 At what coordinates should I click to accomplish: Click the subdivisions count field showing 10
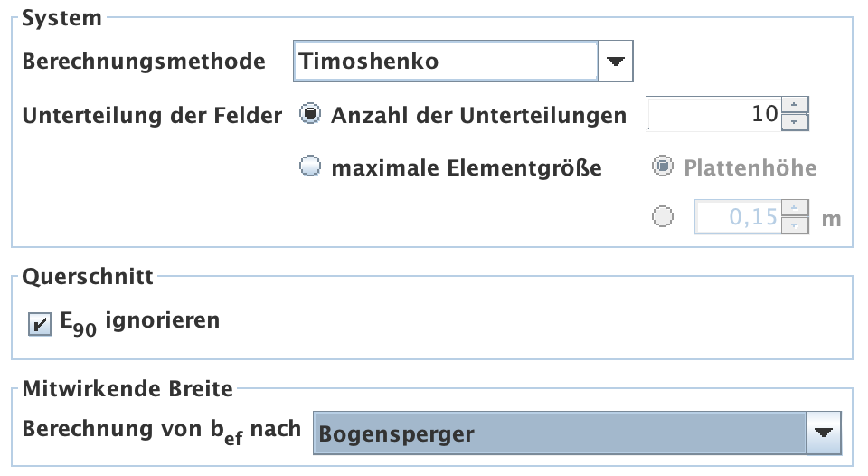point(712,114)
